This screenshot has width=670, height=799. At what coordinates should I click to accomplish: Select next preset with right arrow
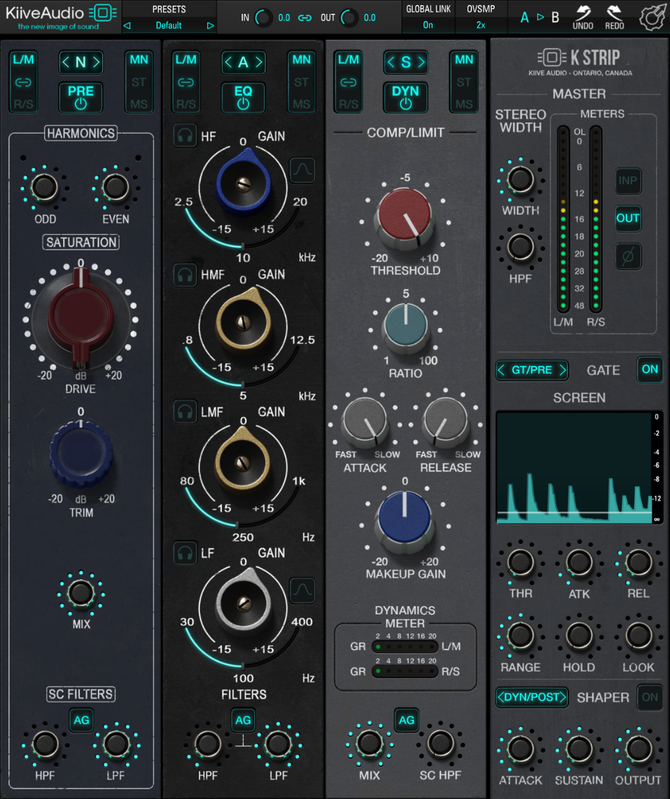(210, 25)
